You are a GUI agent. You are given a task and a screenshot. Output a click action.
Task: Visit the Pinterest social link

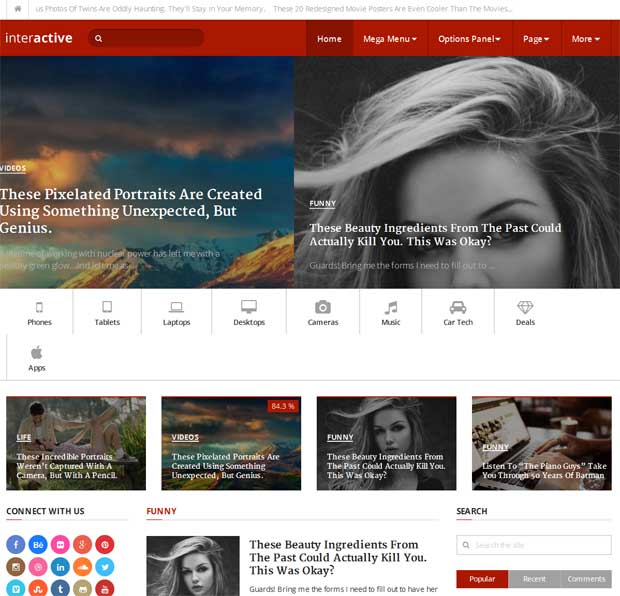coord(105,545)
